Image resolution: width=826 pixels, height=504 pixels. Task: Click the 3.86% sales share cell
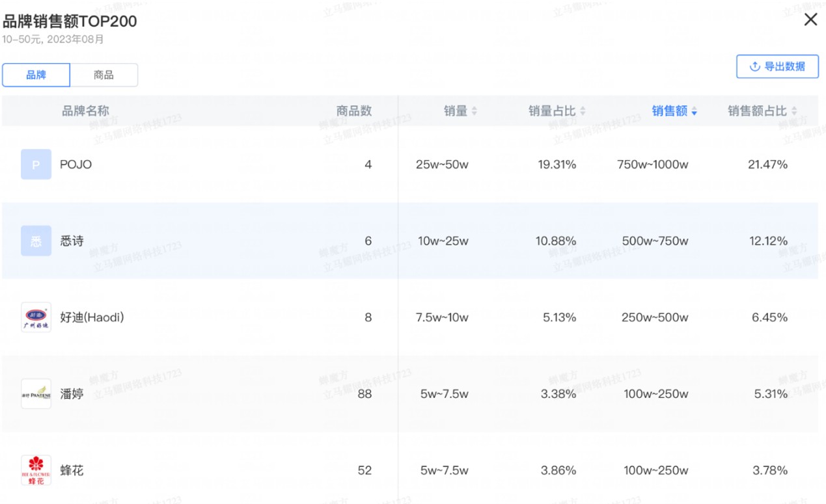point(559,470)
